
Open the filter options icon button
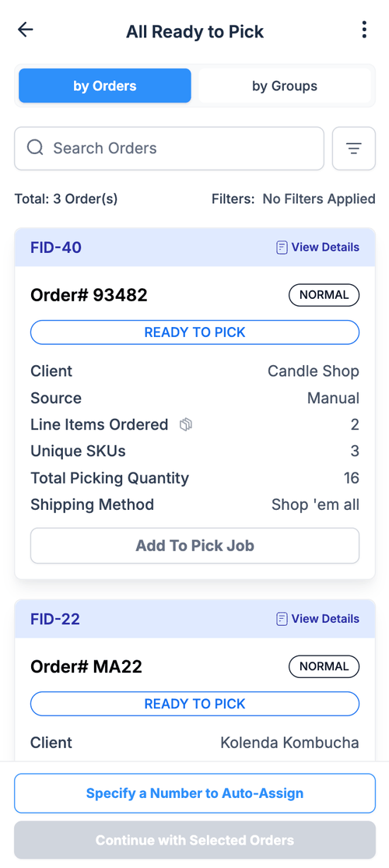[x=353, y=149]
